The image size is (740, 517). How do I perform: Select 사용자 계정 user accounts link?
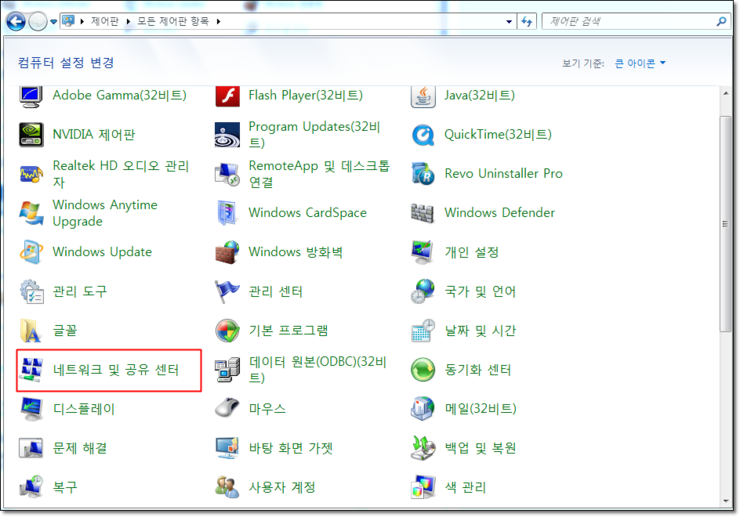coord(282,487)
